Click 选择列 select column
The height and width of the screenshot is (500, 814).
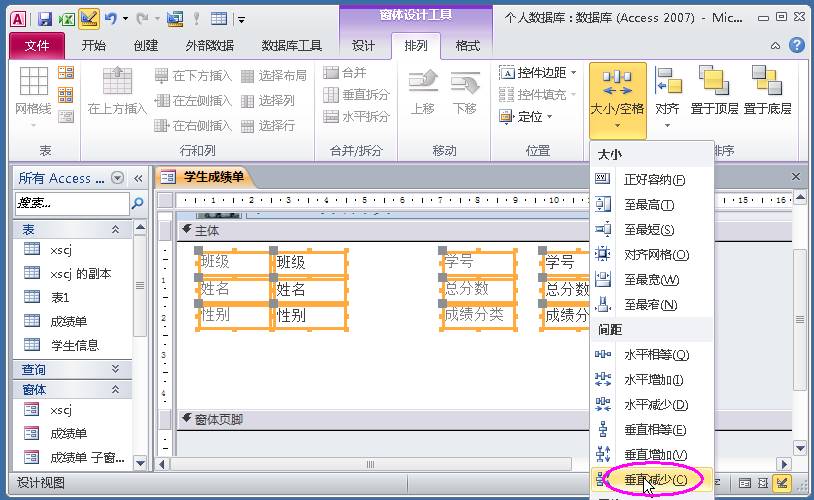click(x=268, y=100)
